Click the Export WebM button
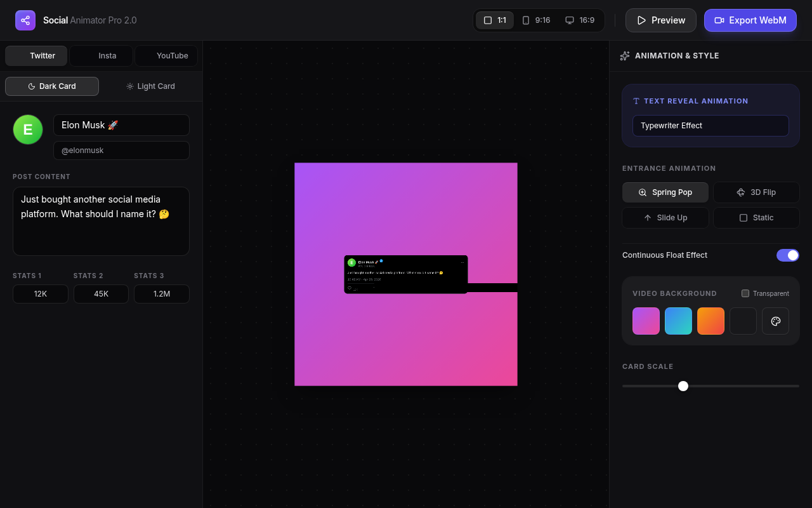 tap(750, 20)
